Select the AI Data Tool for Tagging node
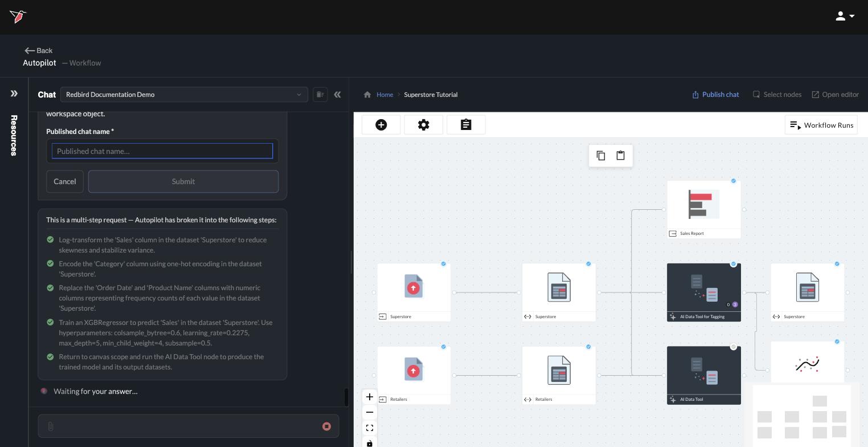This screenshot has height=447, width=868. point(704,292)
